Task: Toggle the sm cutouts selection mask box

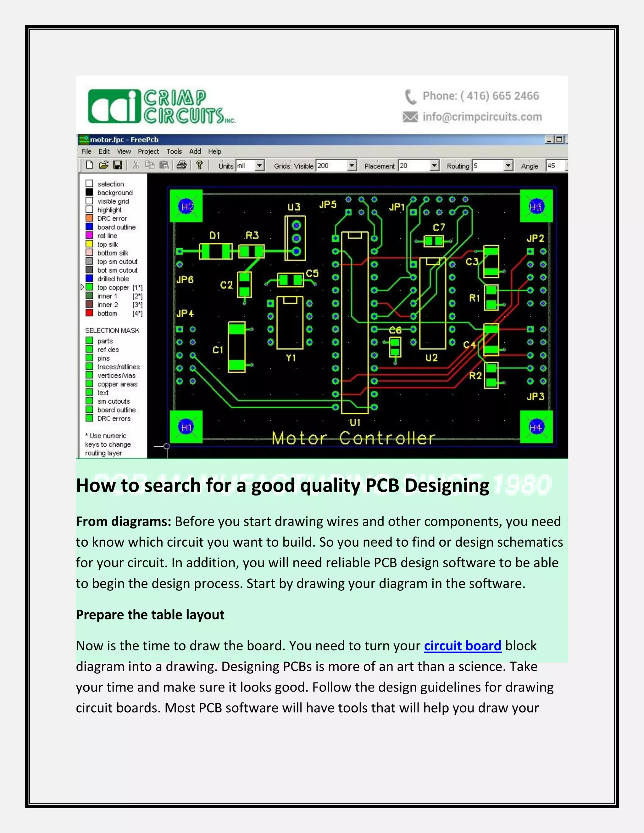Action: (x=89, y=401)
